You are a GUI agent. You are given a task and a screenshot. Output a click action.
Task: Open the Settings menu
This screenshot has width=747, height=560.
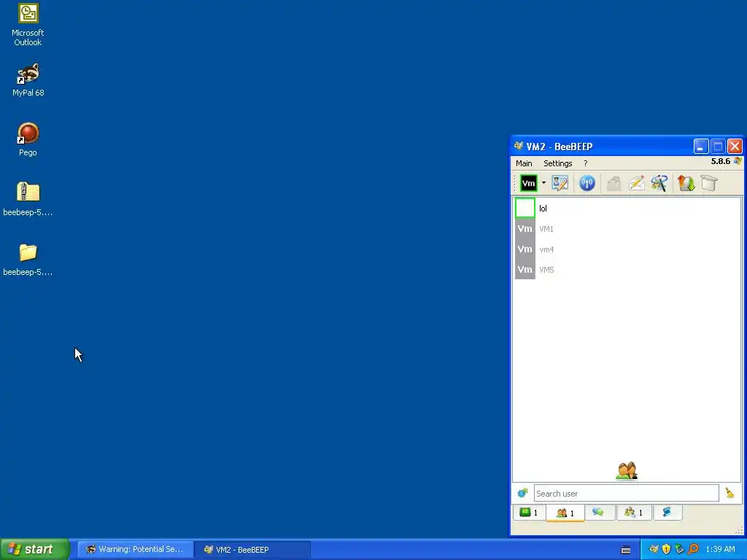[x=558, y=163]
